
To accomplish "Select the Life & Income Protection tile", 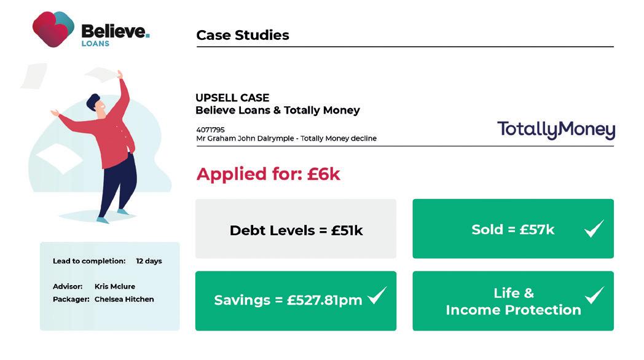I will (x=513, y=300).
